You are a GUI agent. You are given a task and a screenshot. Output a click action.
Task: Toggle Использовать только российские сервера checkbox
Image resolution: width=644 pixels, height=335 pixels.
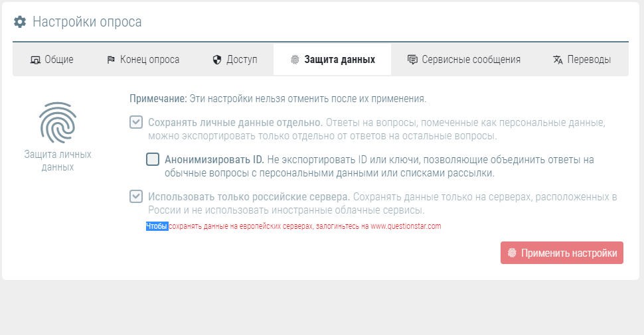[136, 196]
